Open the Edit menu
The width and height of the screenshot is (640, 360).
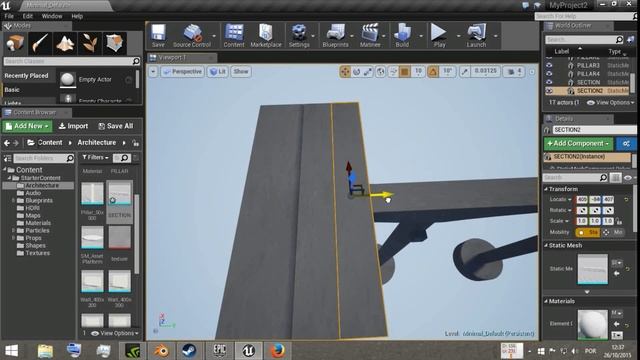pos(27,16)
